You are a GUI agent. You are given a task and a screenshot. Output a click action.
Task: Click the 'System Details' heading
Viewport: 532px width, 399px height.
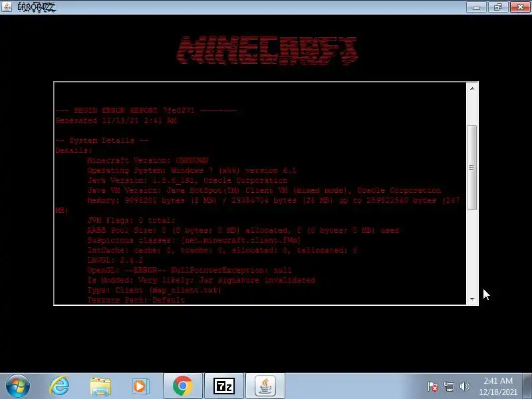(x=102, y=140)
